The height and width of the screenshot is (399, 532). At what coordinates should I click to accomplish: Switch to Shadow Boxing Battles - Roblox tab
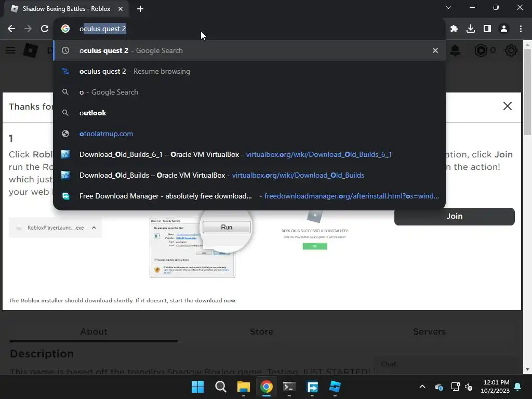[66, 9]
